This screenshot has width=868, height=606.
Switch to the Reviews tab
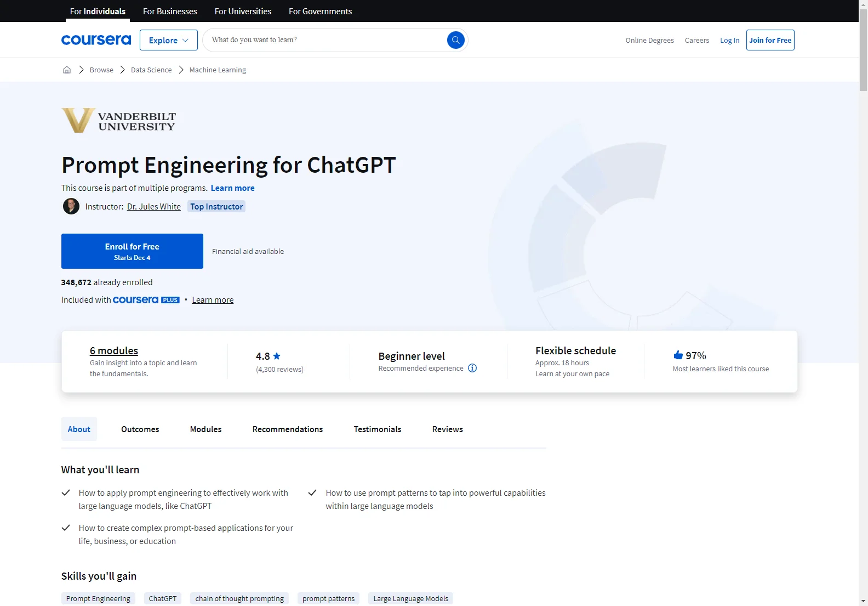pos(448,429)
